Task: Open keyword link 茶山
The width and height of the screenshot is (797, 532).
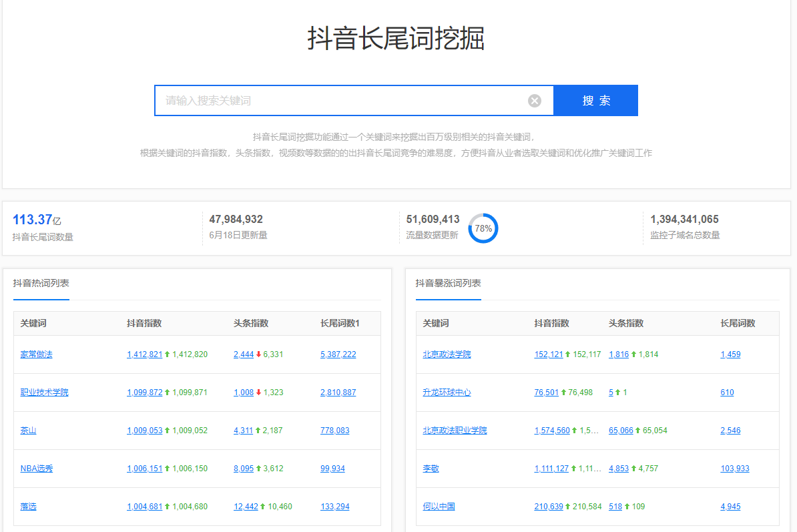Action: pos(28,431)
